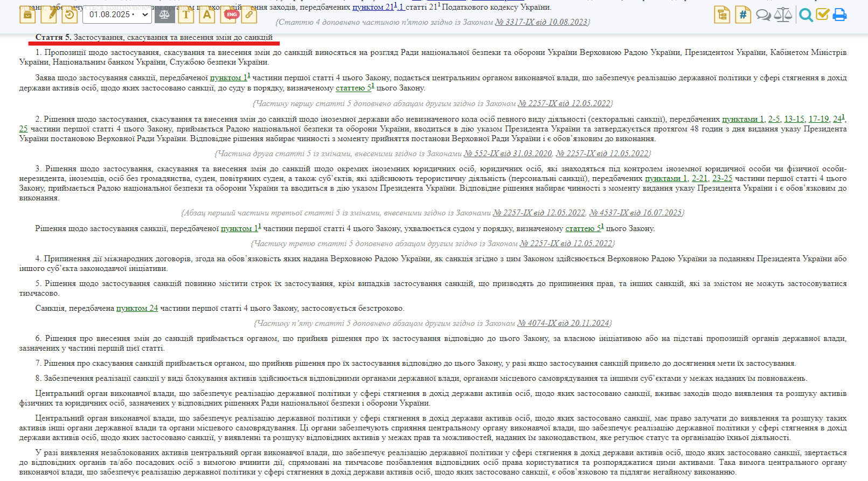Screen dimensions: 868x481
Task: Open the document structure tree icon
Action: pos(722,15)
